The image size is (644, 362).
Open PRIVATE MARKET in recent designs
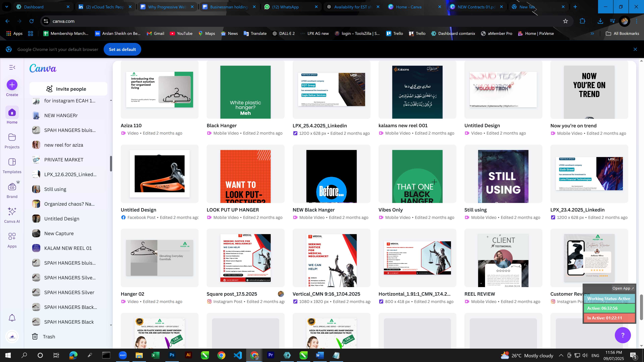(x=68, y=160)
